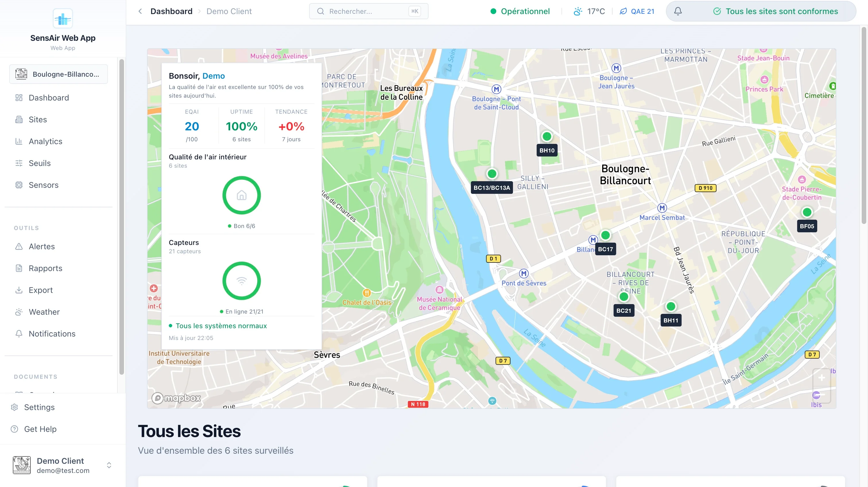The height and width of the screenshot is (487, 868).
Task: Click the main page scrollbar
Action: (864, 126)
